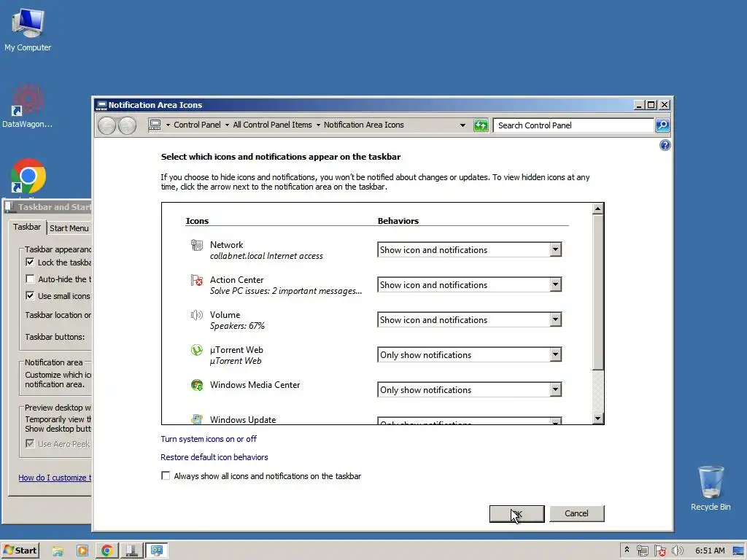Open My Computer desktop icon
Screen dimensions: 747x560
click(x=28, y=29)
